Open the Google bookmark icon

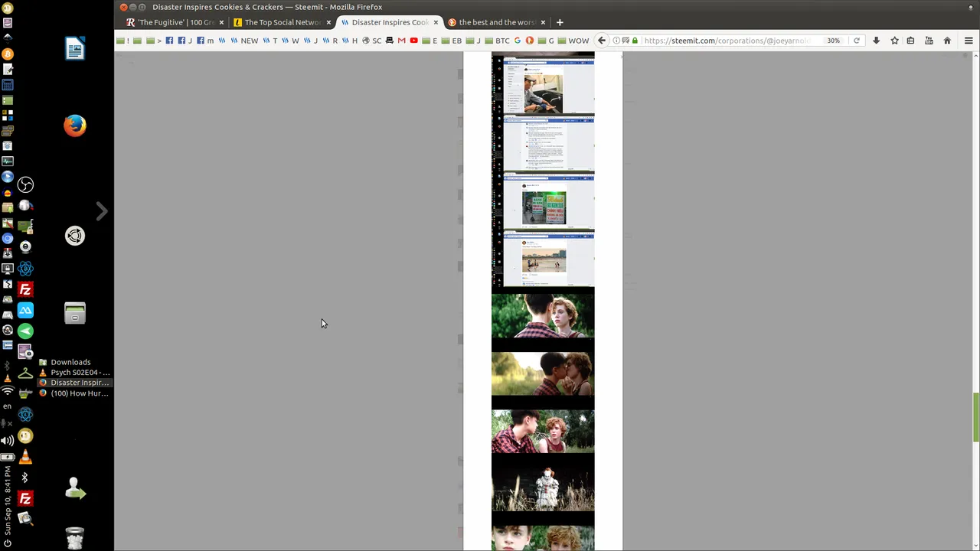pos(518,41)
